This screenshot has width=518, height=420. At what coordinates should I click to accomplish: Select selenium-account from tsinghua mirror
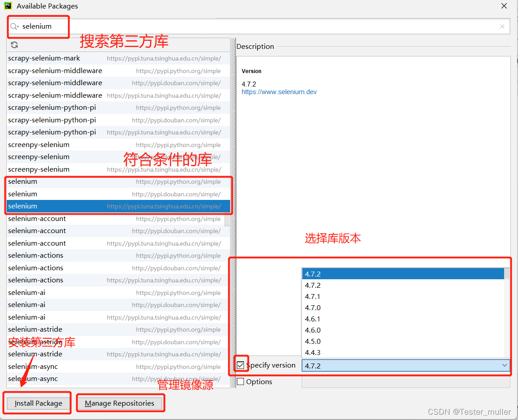click(x=118, y=243)
